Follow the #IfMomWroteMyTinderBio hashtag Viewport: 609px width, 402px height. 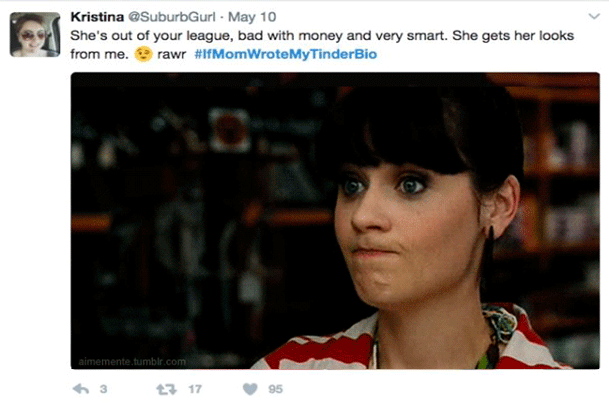pos(285,54)
